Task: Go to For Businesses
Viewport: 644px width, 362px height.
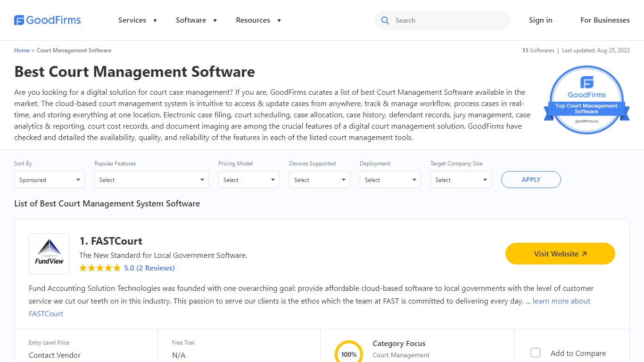Action: pos(605,20)
